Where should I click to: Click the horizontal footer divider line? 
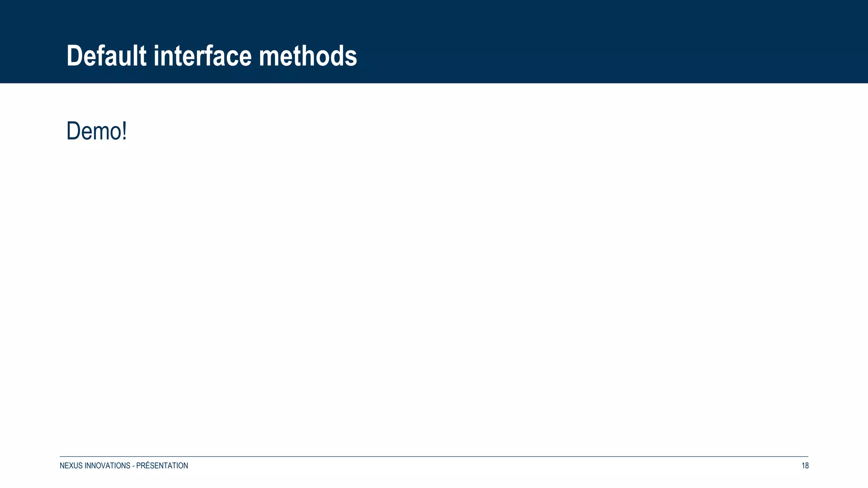434,456
